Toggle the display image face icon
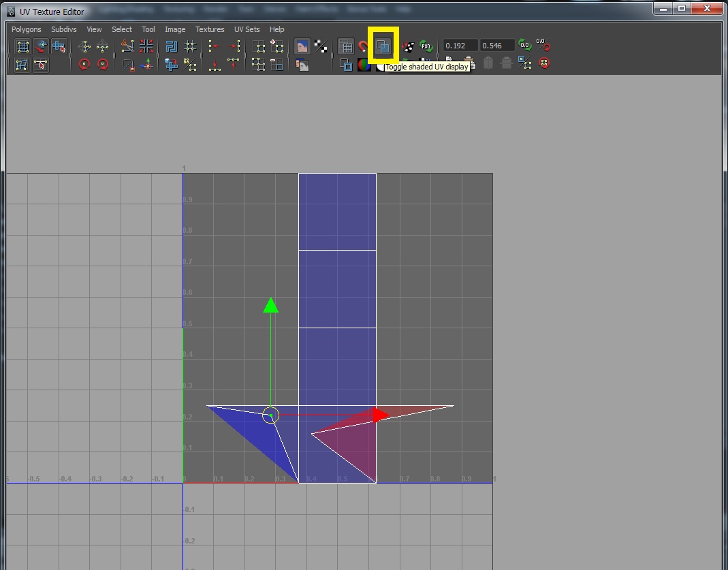The height and width of the screenshot is (570, 728). (x=302, y=46)
